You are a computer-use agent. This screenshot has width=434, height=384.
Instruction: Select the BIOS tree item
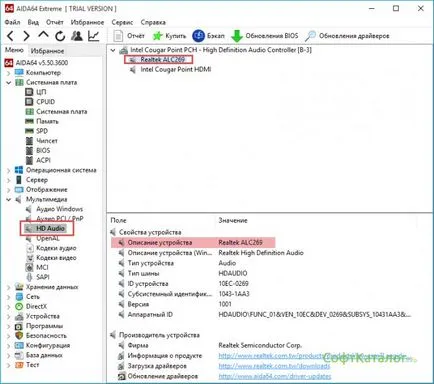click(38, 150)
